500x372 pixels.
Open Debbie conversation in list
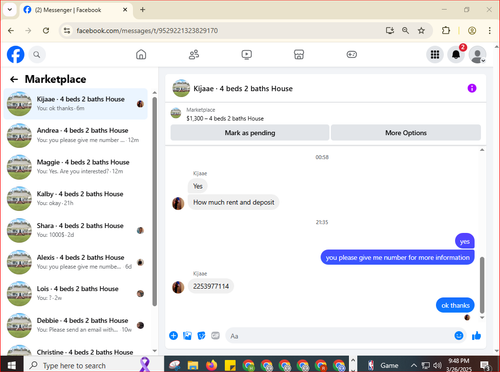[x=76, y=325]
